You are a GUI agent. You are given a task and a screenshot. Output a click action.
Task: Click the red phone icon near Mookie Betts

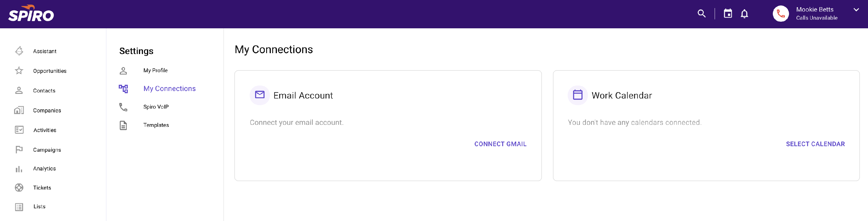pos(781,14)
